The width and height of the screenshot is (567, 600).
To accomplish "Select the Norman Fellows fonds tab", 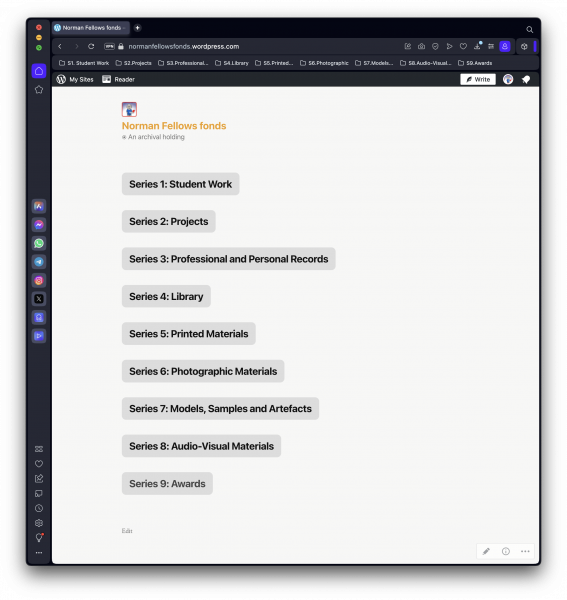I will click(x=91, y=28).
